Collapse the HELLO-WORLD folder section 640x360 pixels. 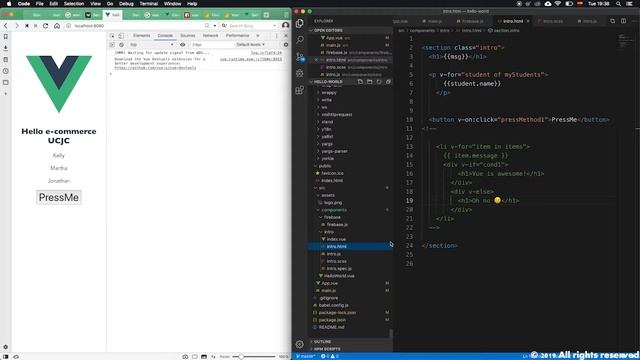pyautogui.click(x=329, y=82)
